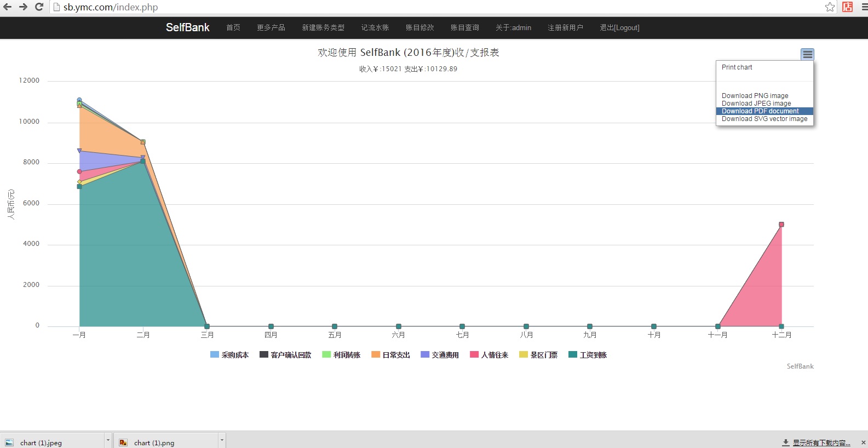Screen dimensions: 868x448
Task: Expand options arrow for chart (1).png download
Action: 222,440
